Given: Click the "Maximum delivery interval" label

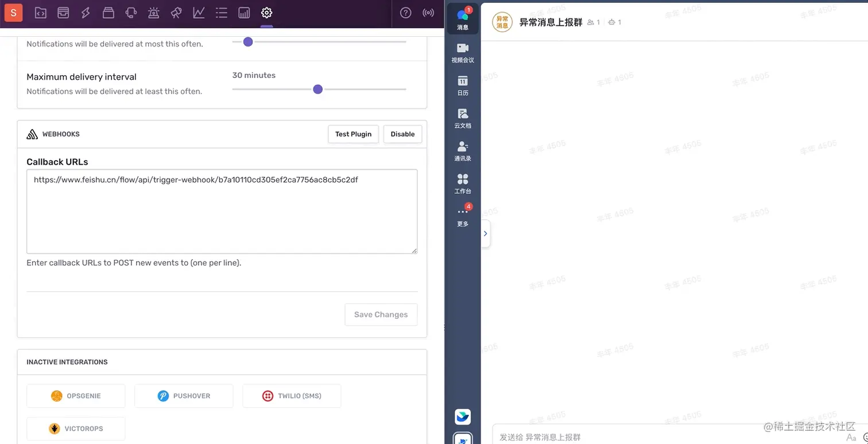Looking at the screenshot, I should (x=82, y=77).
